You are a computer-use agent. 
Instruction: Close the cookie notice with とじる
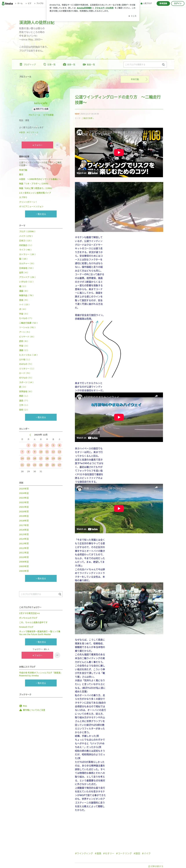pos(132,16)
